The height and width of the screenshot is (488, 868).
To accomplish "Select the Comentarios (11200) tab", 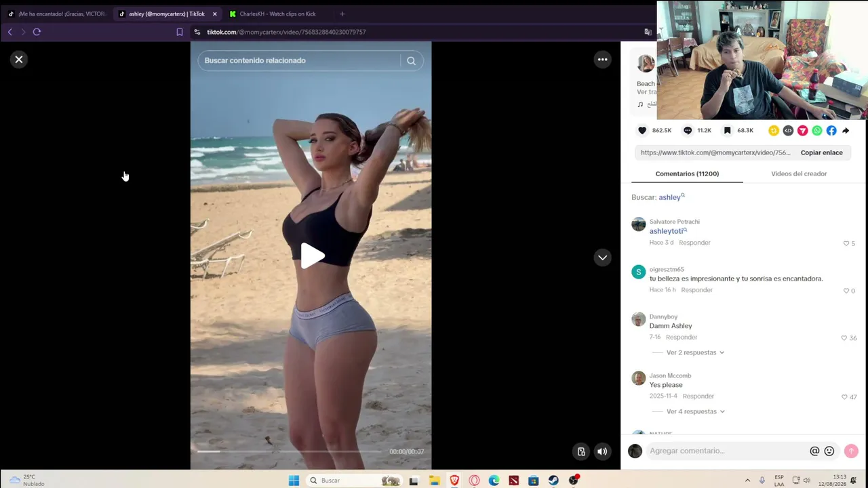I will [x=687, y=174].
